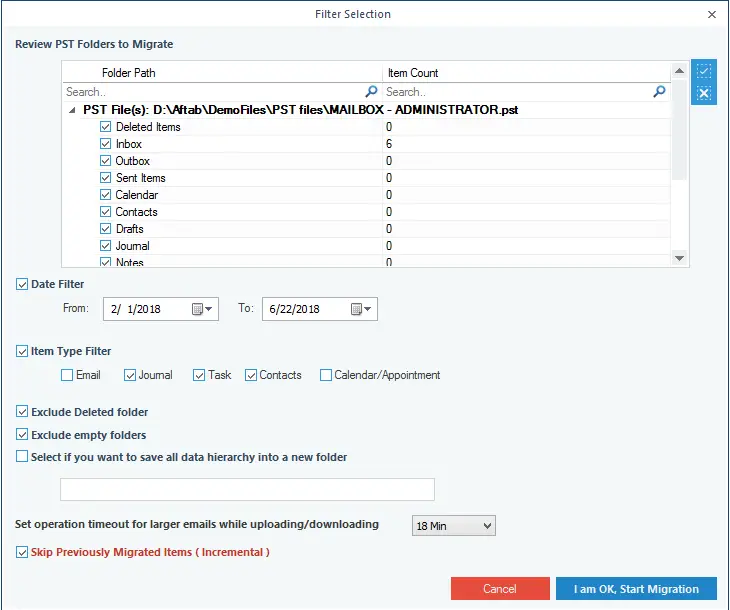Select the Inbox item count 6
The height and width of the screenshot is (610, 730).
point(389,144)
